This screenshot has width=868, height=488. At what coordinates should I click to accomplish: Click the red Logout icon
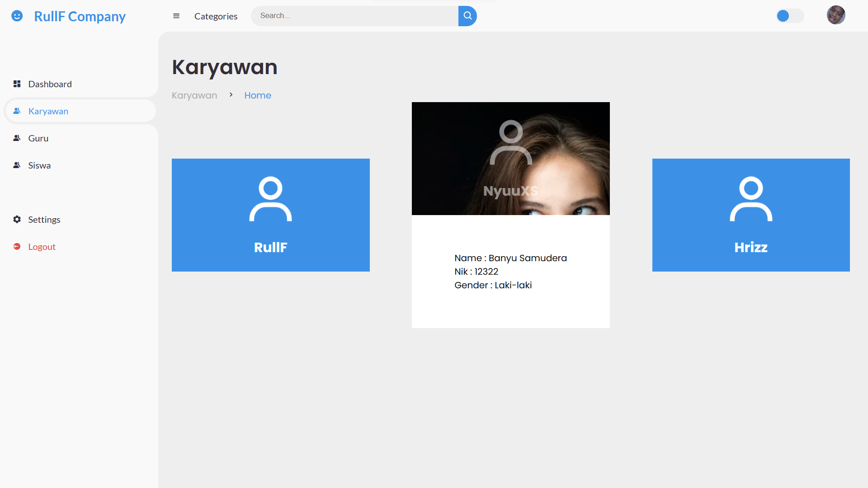pos(17,246)
